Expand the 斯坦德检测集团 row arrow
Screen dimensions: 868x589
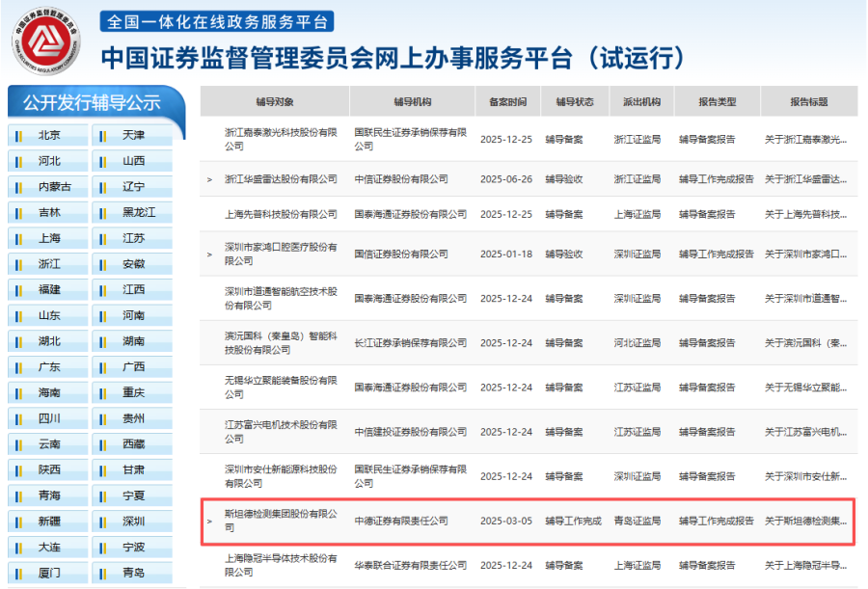click(x=209, y=522)
